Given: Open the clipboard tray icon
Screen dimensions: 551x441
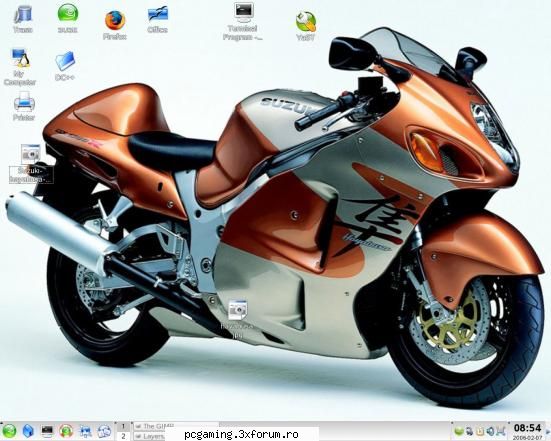Looking at the screenshot, I should (x=480, y=431).
